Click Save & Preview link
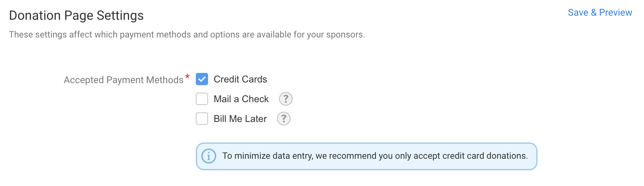Viewport: 644px width, 186px height. (600, 13)
